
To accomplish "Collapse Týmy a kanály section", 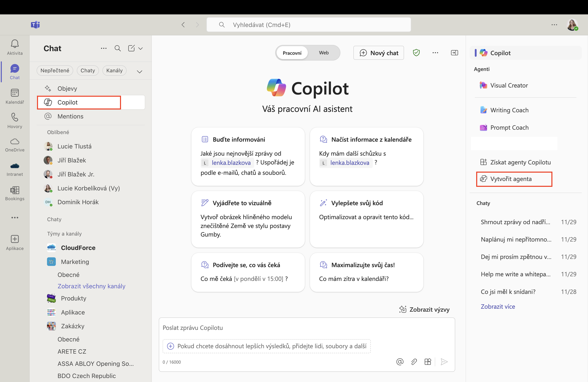I will (64, 234).
